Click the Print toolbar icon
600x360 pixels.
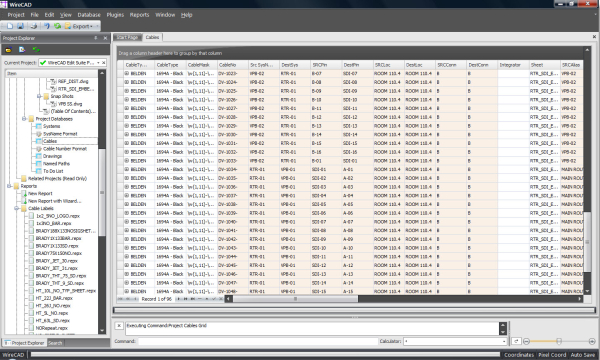[34, 26]
